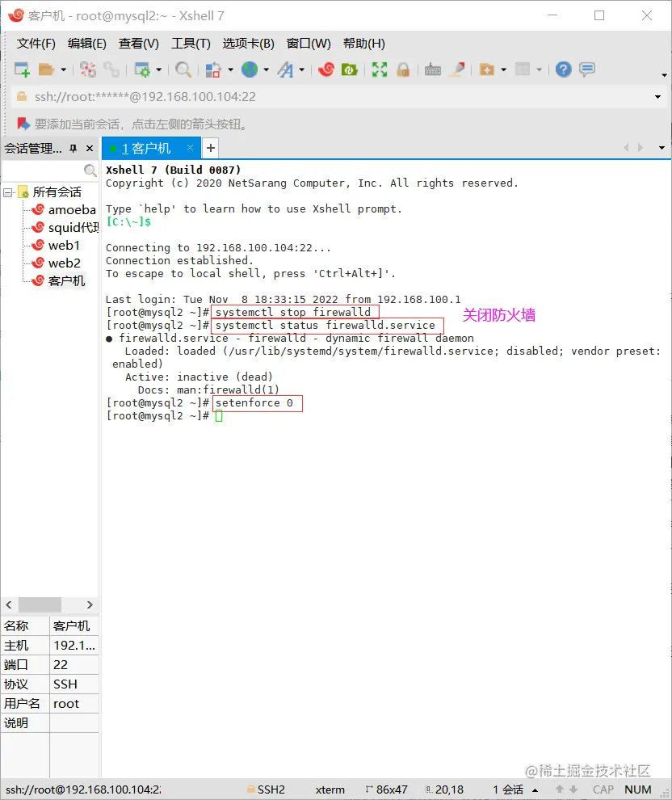Image resolution: width=672 pixels, height=800 pixels.
Task: Collapse the 所有会话 tree node
Action: (x=7, y=192)
